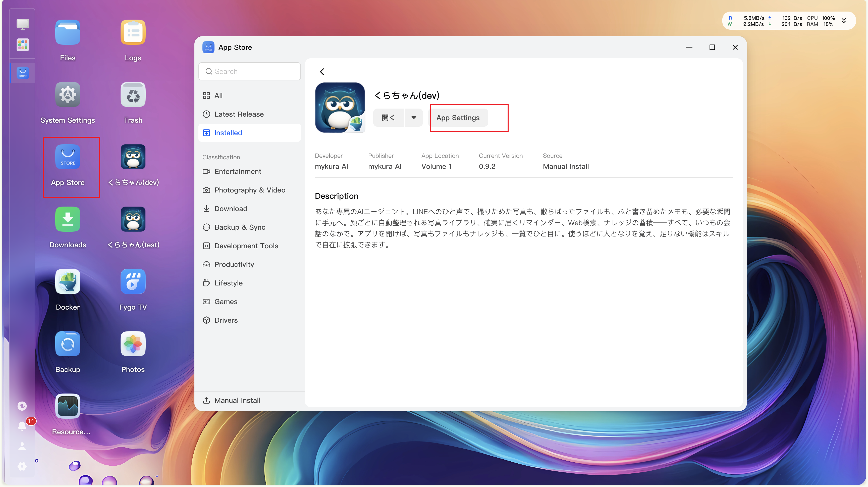Browse the Productivity classification

pos(250,265)
